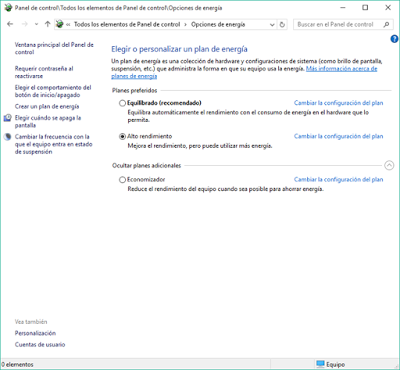Open Elegir cuándo se apaga la pantalla

pyautogui.click(x=48, y=122)
